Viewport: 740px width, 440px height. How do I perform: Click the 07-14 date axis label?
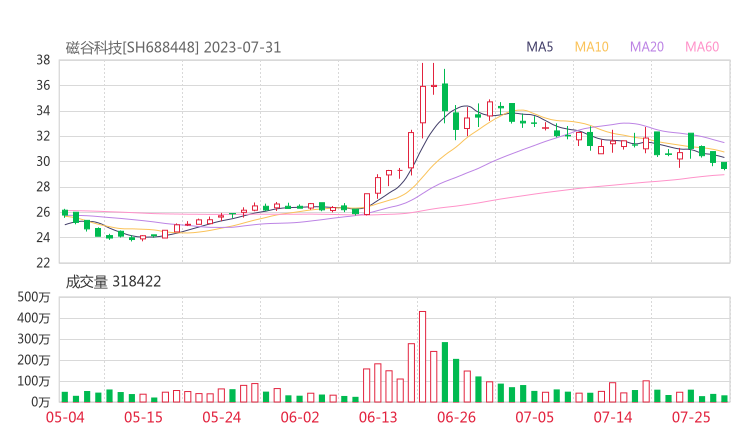(613, 417)
